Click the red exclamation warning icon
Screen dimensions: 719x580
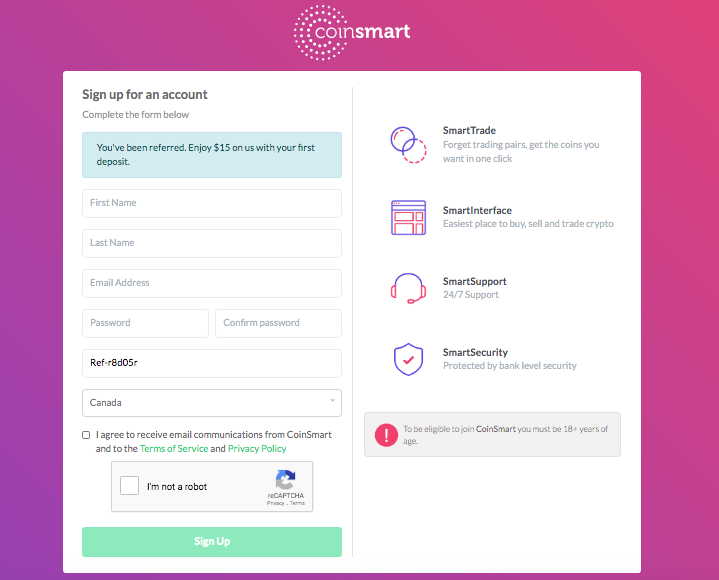coord(386,435)
